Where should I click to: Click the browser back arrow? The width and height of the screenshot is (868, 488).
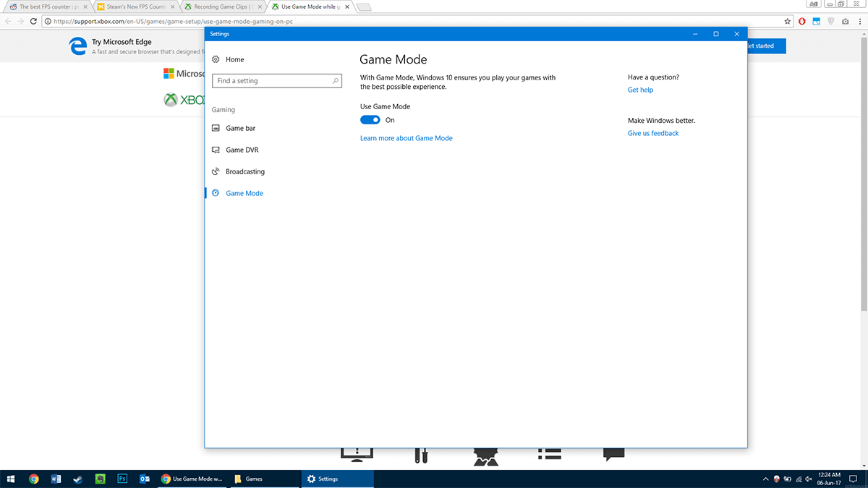(x=9, y=22)
